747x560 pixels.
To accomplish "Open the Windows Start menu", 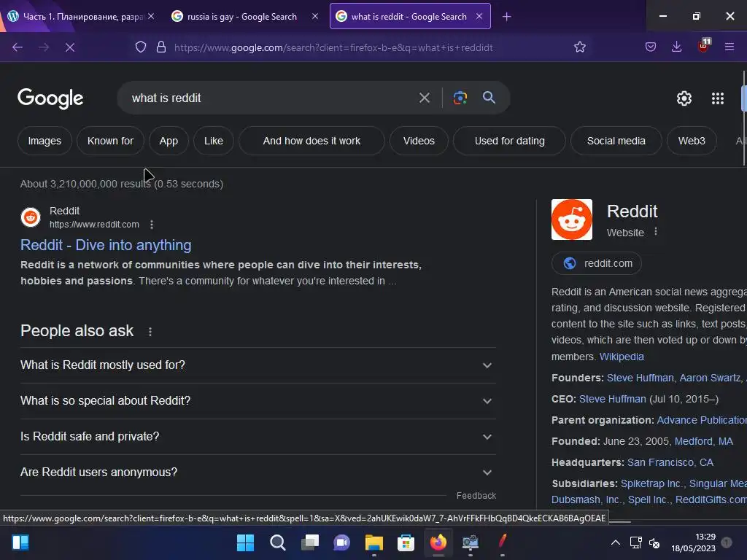I will 245,542.
